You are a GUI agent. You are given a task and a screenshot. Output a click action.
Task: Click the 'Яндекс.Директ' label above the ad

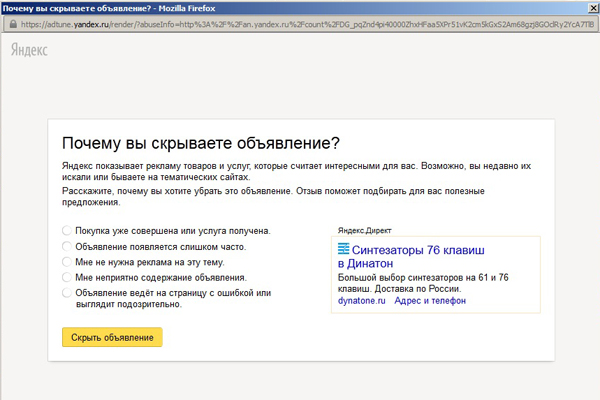pos(364,229)
